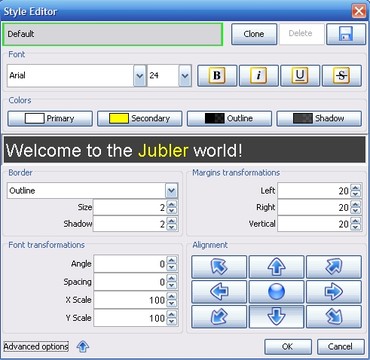Increase Right margin stepper value

pyautogui.click(x=356, y=204)
